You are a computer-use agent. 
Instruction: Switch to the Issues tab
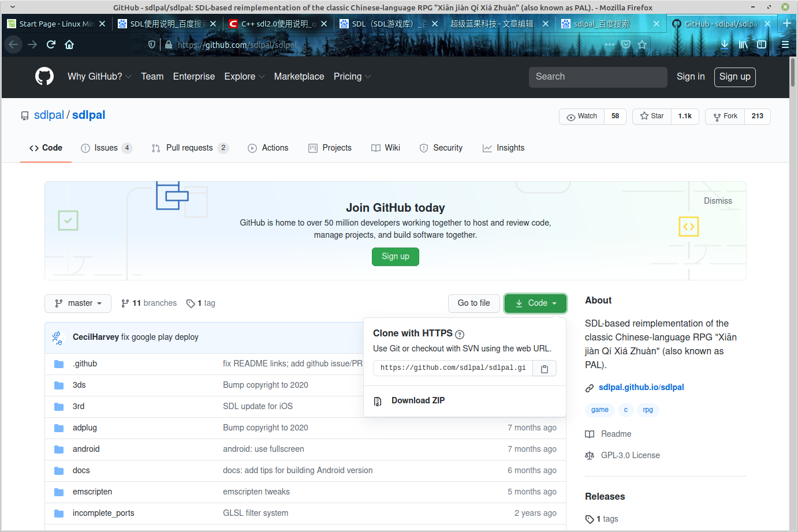pyautogui.click(x=106, y=148)
